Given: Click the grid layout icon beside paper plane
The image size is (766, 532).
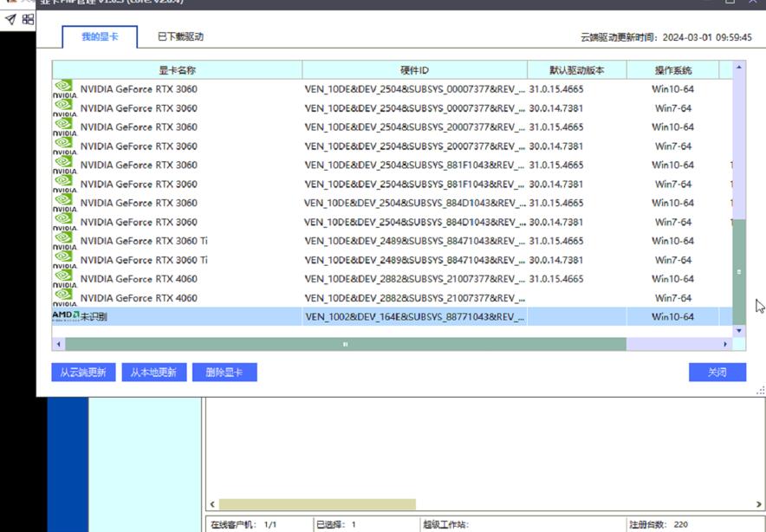Looking at the screenshot, I should pyautogui.click(x=28, y=19).
